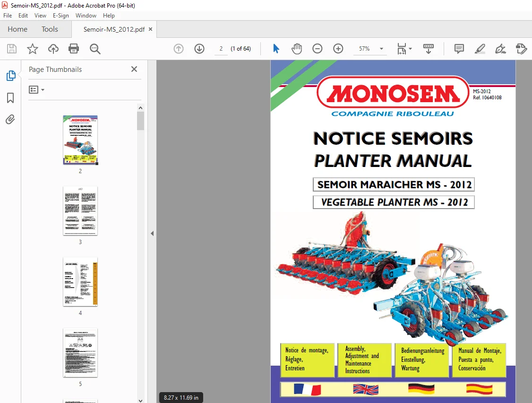Viewport: 532px width, 403px height.
Task: Select page 5 thumbnail
Action: 80,353
